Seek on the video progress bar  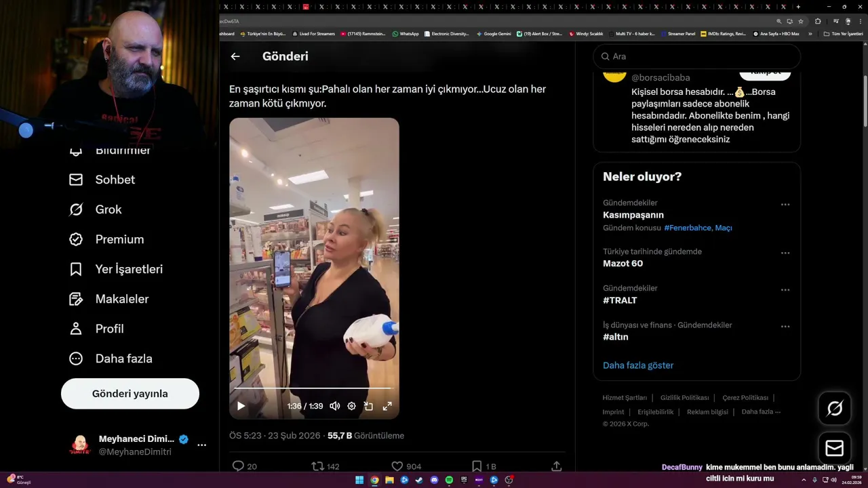pyautogui.click(x=314, y=389)
